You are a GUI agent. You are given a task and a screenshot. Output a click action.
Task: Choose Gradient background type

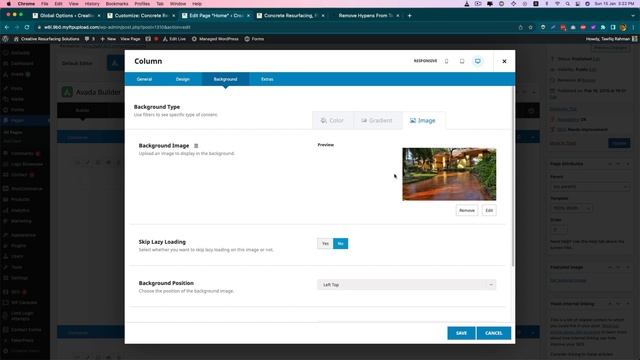coord(377,120)
